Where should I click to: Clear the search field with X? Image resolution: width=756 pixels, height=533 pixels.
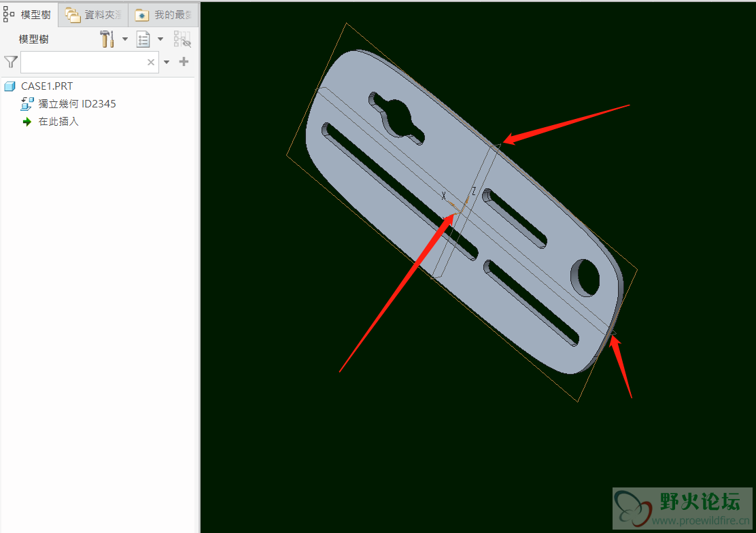[x=151, y=63]
